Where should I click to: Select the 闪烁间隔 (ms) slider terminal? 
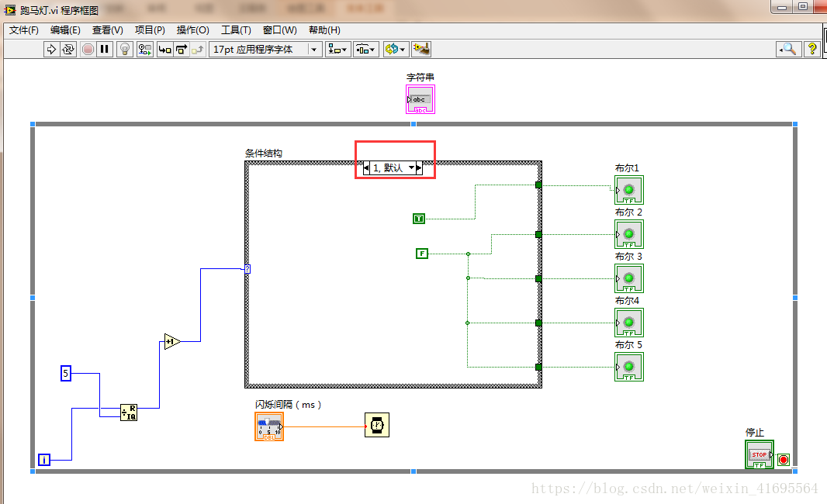pos(269,426)
